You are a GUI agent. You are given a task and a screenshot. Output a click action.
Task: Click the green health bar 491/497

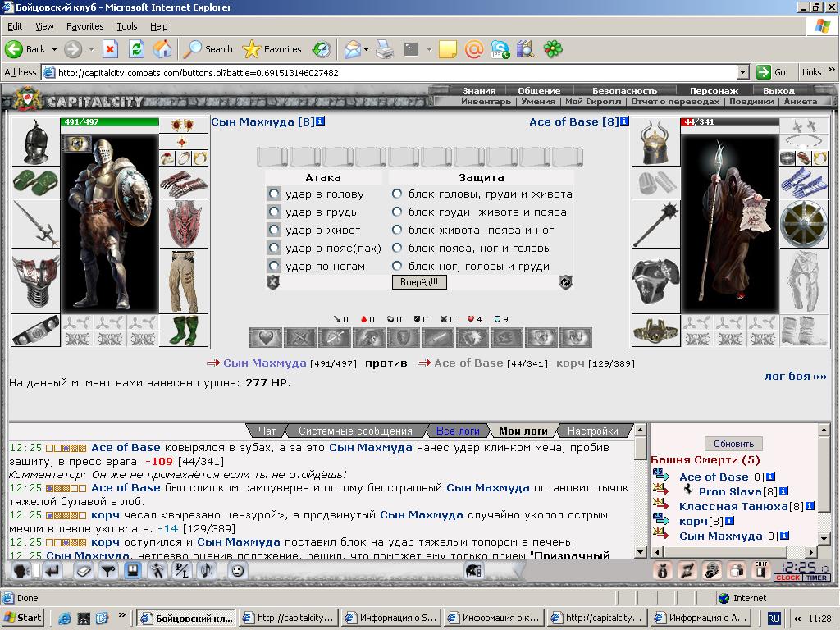tap(109, 121)
